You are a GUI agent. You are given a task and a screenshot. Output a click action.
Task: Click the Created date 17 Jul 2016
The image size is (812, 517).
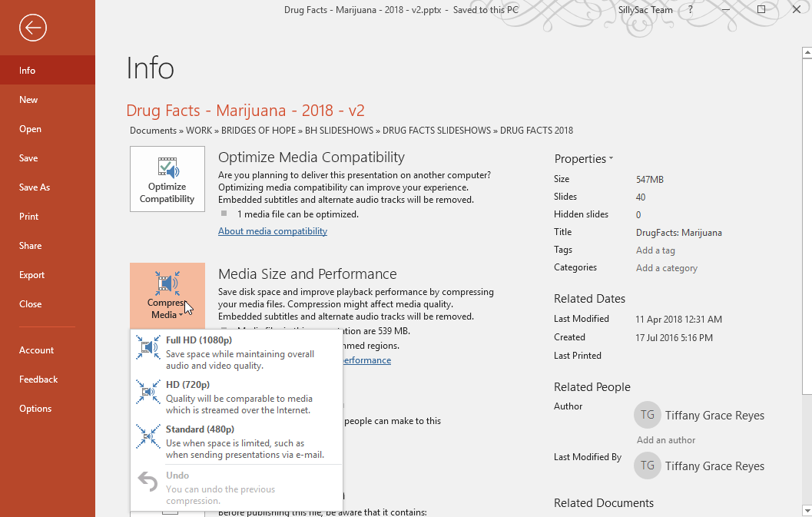coord(674,338)
